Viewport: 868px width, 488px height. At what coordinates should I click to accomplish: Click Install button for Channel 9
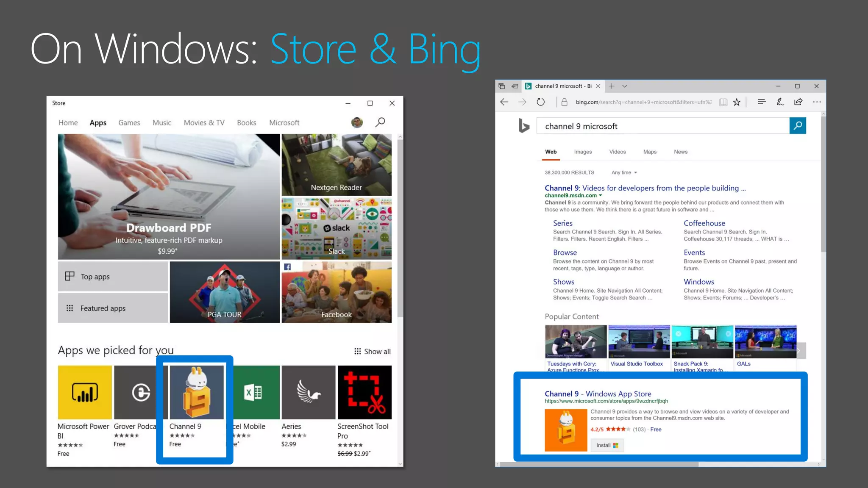[x=607, y=445]
